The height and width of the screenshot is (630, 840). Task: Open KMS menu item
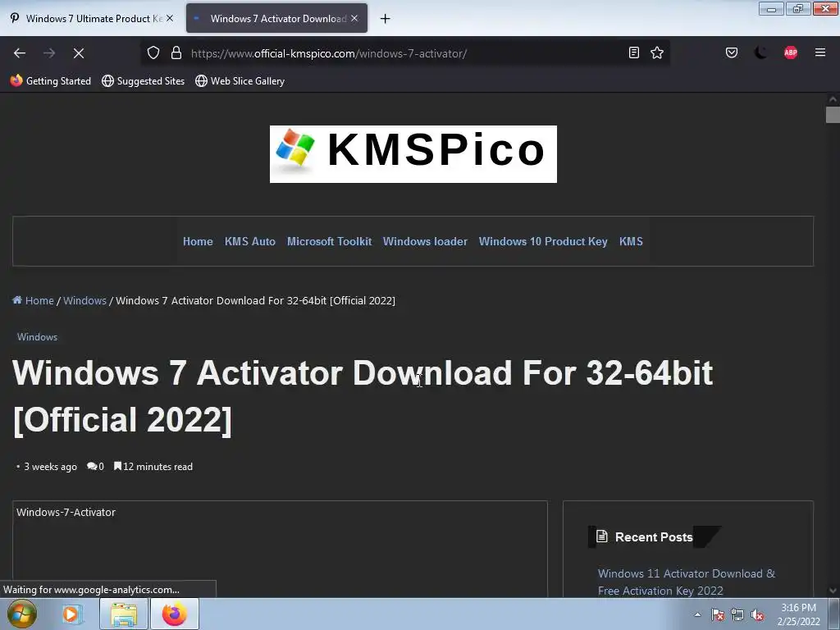coord(631,242)
